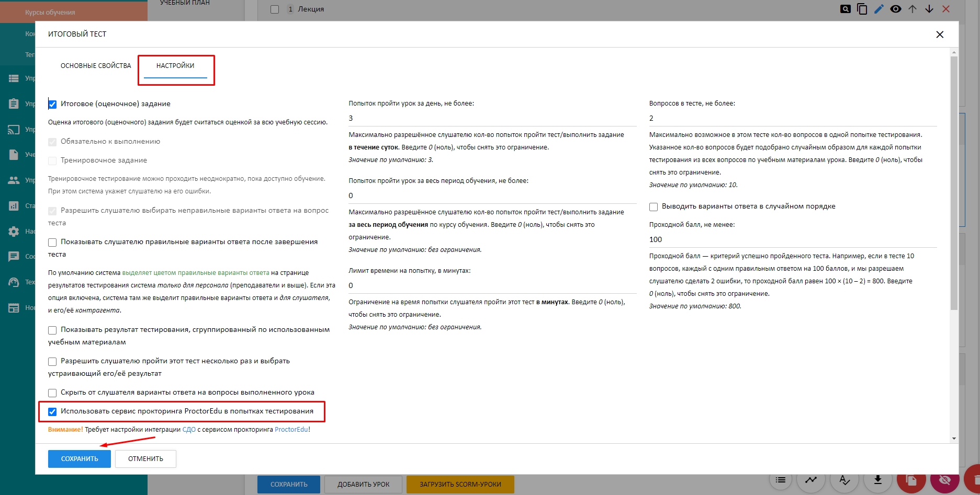
Task: Open the ProctorEdu link in warning text
Action: [291, 430]
